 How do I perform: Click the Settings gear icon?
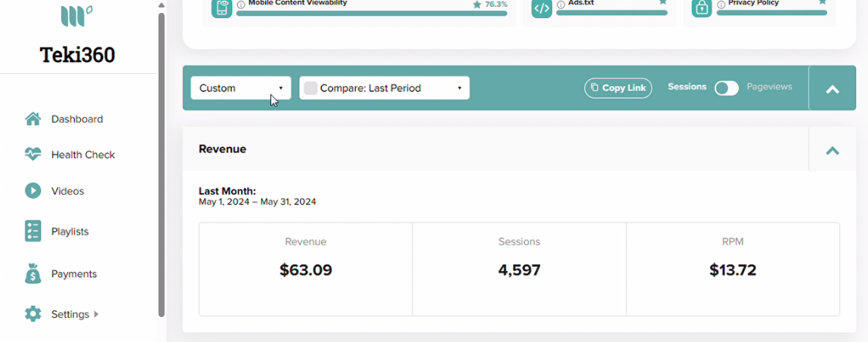pyautogui.click(x=33, y=314)
